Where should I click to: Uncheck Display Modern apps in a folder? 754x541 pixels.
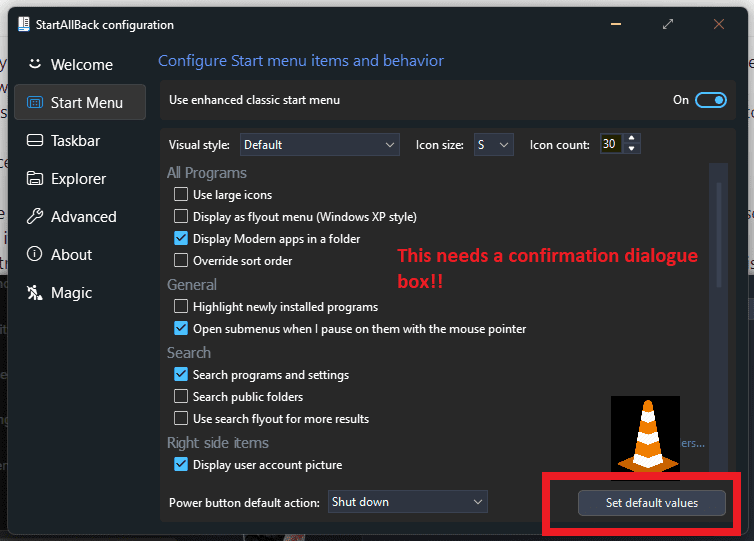coord(181,238)
